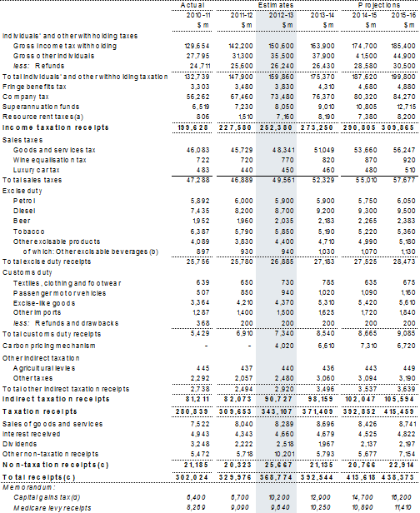The image size is (420, 513).
Task: Click 'Total other indirect taxation receipts' label
Action: (x=66, y=389)
